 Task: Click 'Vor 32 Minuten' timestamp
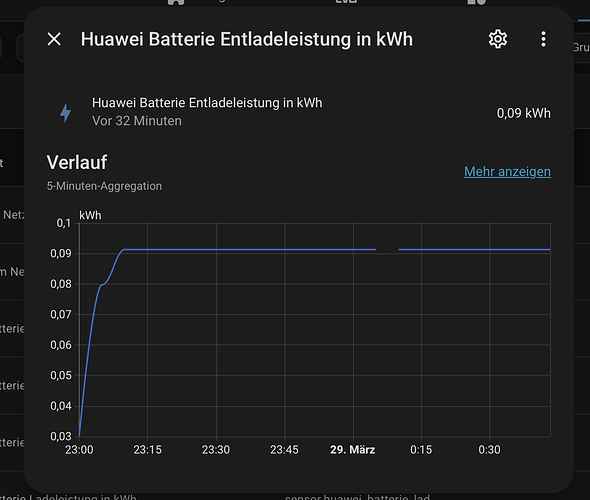pyautogui.click(x=137, y=121)
